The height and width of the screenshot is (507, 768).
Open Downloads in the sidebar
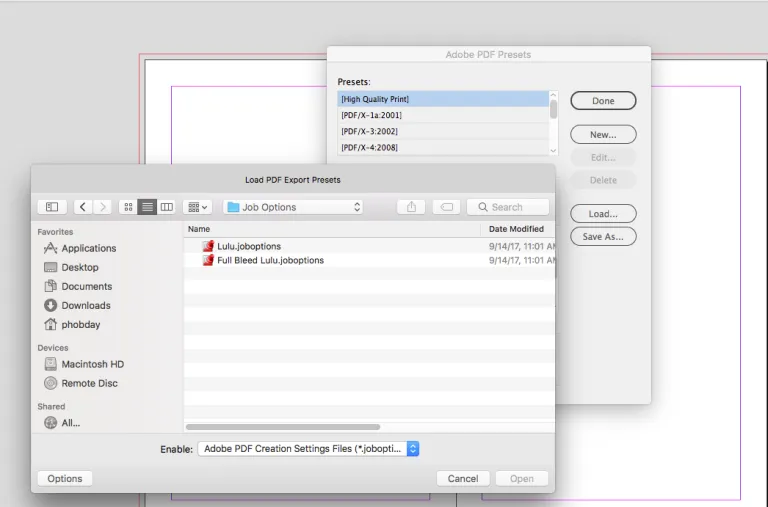coord(77,306)
